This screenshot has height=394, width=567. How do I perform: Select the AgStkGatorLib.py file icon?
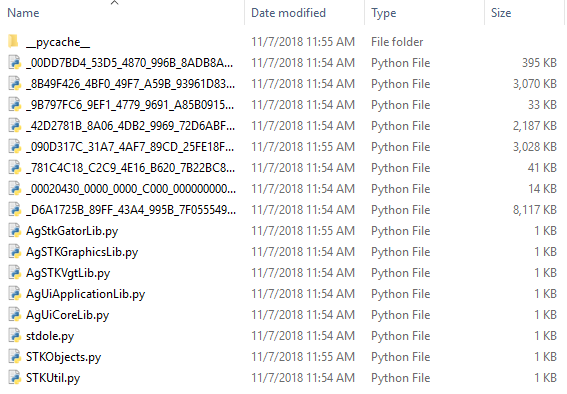pyautogui.click(x=14, y=231)
